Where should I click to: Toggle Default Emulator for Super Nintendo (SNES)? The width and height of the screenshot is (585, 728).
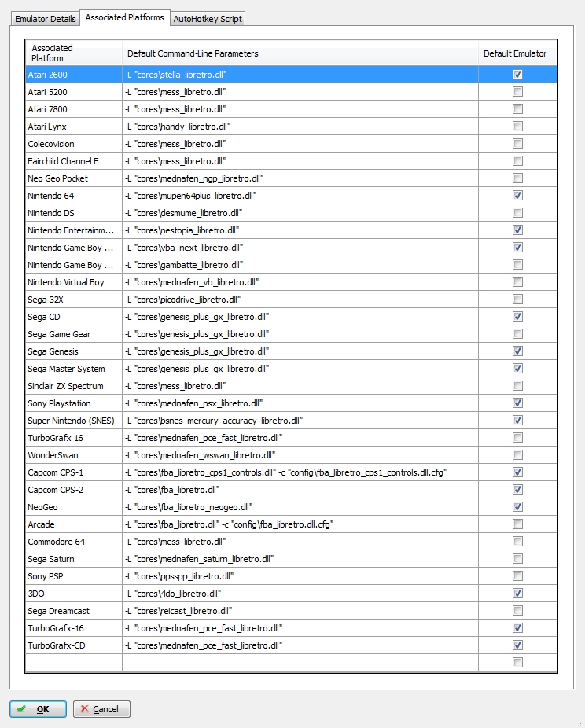[x=517, y=420]
